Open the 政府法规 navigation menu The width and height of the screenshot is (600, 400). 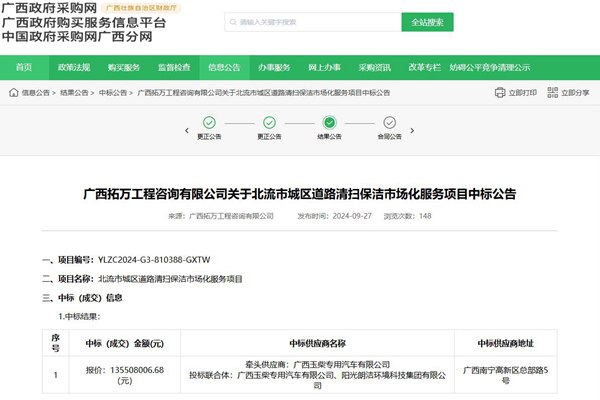73,67
